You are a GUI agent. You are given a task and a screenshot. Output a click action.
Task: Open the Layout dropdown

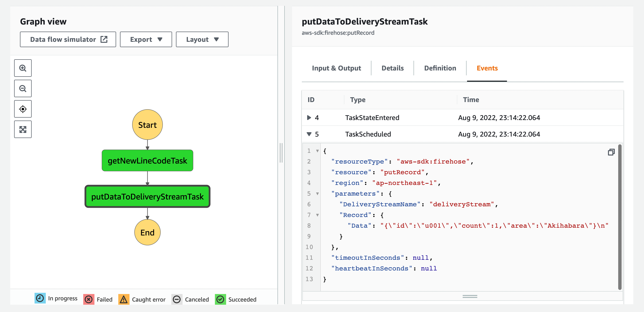202,39
